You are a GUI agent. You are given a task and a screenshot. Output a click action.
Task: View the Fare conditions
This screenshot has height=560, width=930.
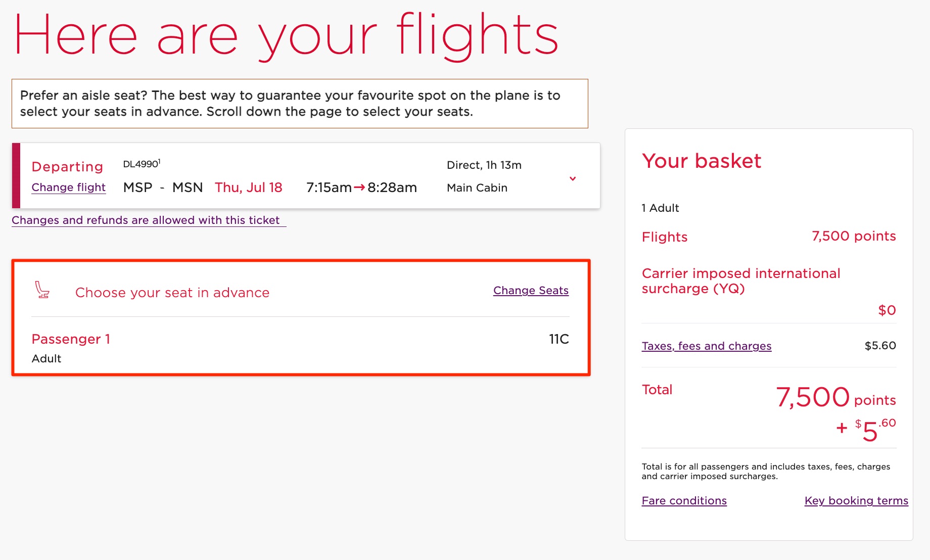pos(684,500)
